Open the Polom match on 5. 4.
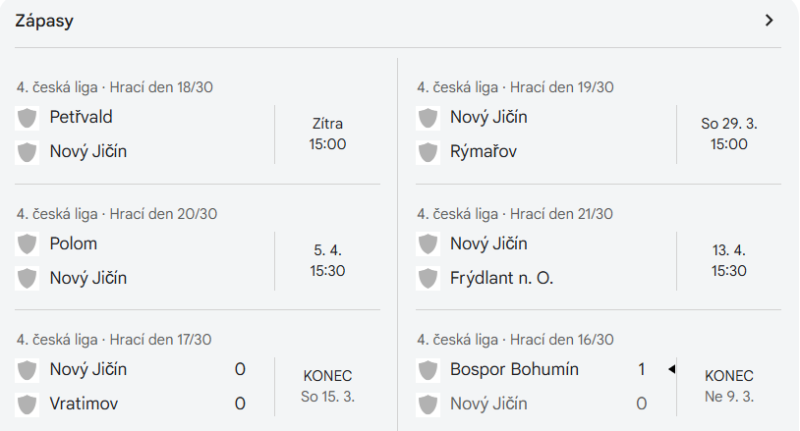 [x=197, y=261]
